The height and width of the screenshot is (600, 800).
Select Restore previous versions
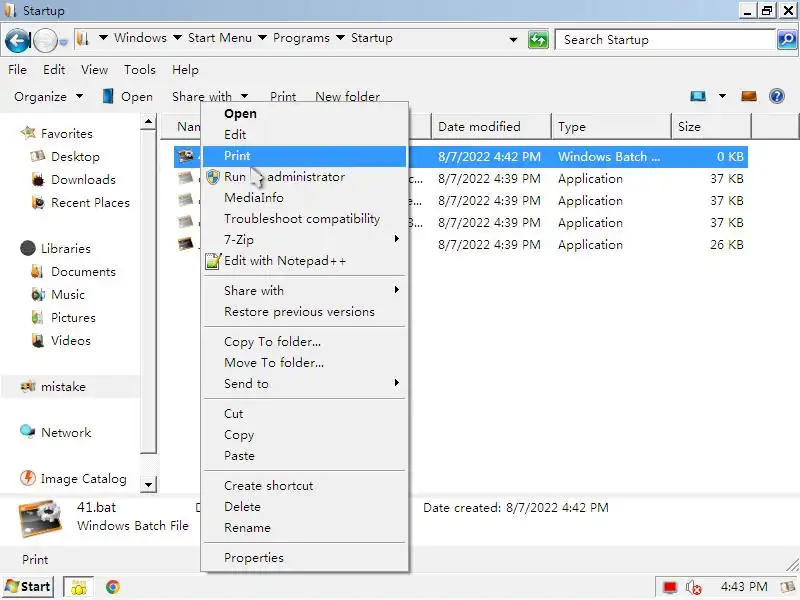pyautogui.click(x=305, y=311)
